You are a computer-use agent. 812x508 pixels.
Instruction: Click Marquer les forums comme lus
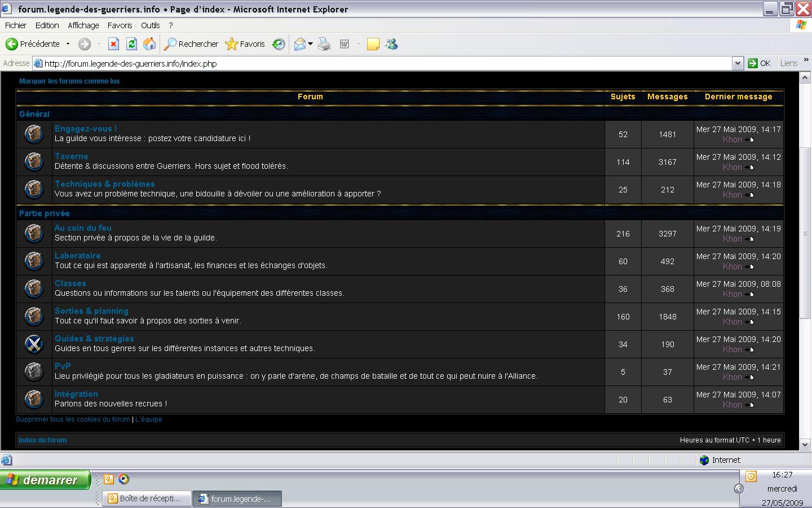click(x=69, y=81)
